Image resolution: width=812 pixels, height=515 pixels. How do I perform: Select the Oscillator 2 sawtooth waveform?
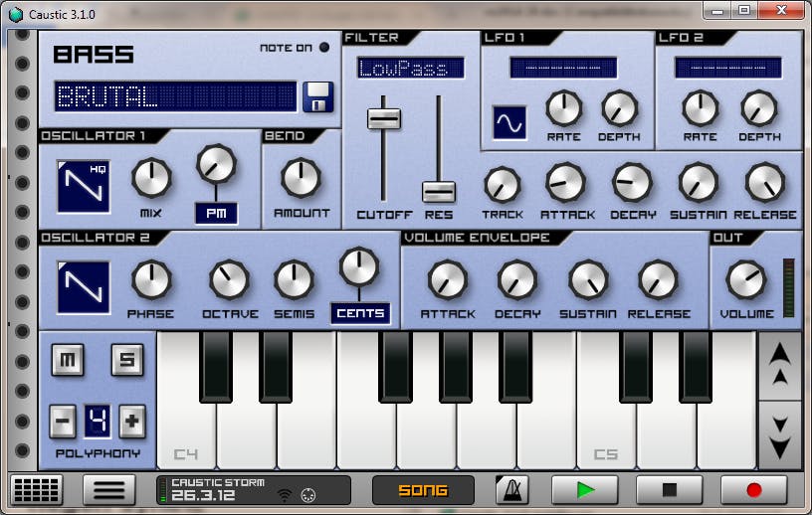coord(84,287)
